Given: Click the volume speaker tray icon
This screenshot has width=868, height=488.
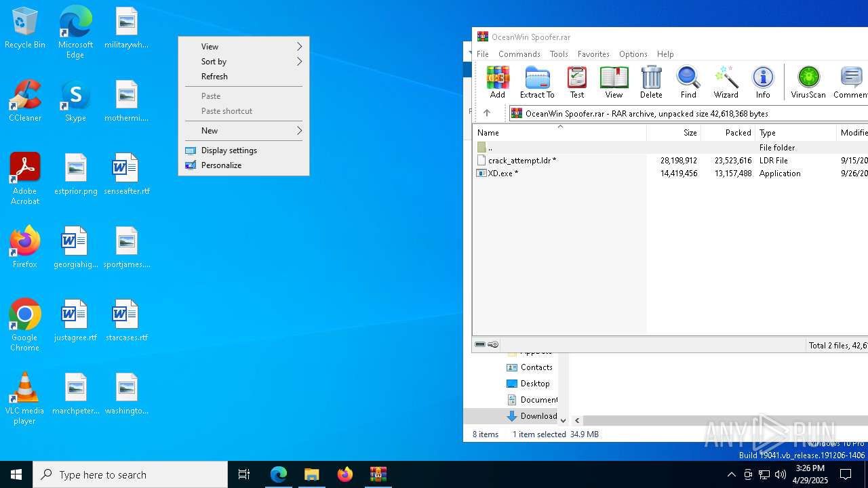Looking at the screenshot, I should click(x=781, y=474).
